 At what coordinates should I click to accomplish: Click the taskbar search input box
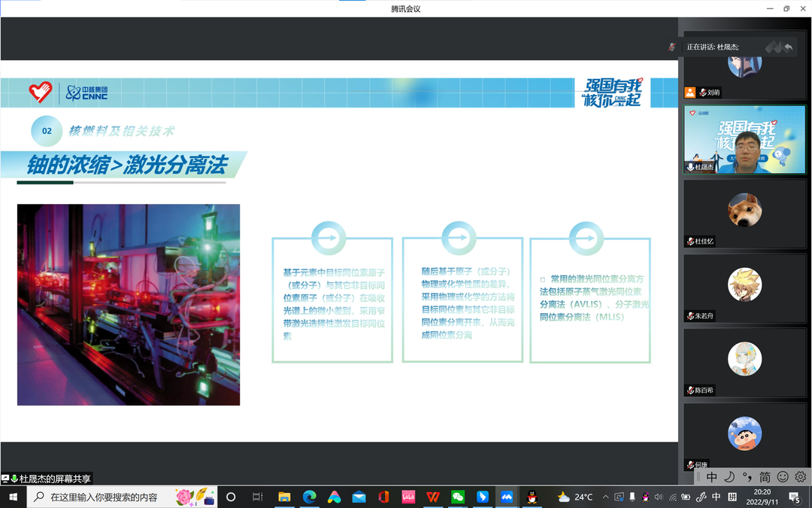click(x=105, y=497)
